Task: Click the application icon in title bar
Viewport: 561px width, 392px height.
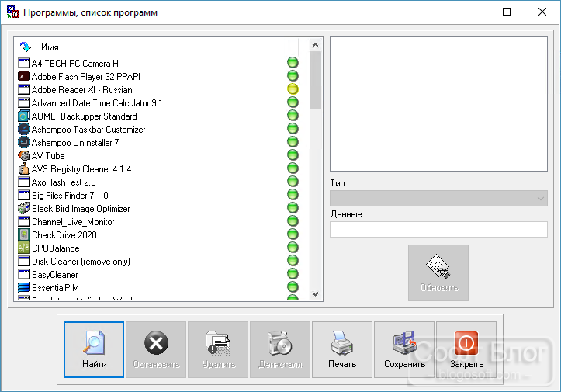Action: coord(12,12)
